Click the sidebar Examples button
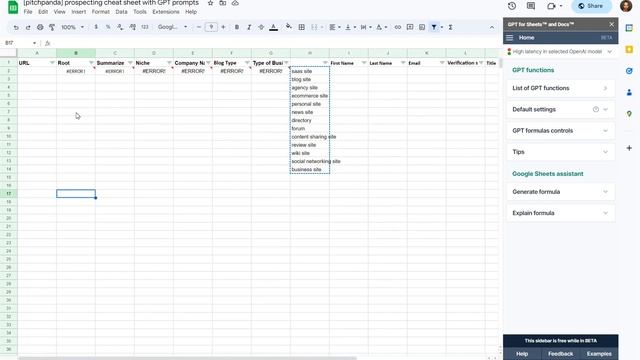 (x=599, y=353)
